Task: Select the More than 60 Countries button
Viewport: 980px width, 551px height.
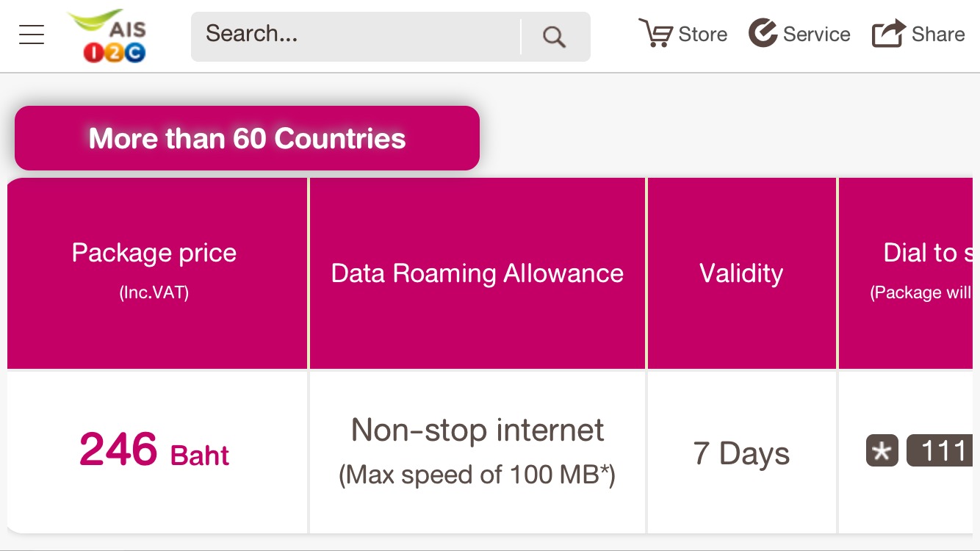Action: [x=247, y=138]
